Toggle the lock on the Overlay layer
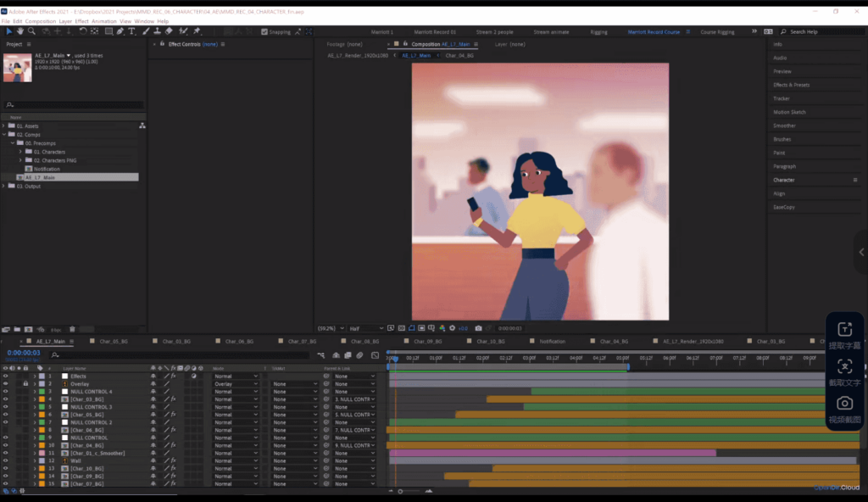Image resolution: width=868 pixels, height=502 pixels. pos(25,384)
